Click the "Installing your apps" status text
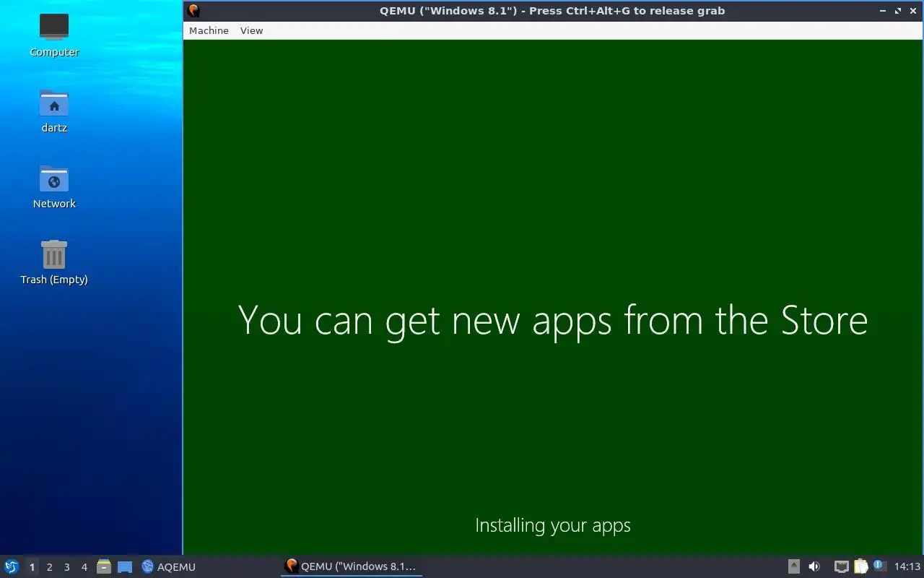 553,525
